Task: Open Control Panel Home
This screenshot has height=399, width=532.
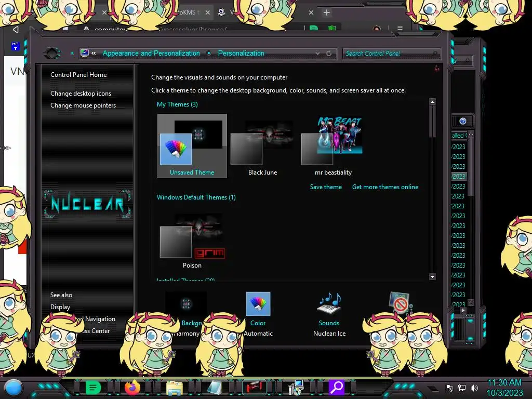Action: click(x=78, y=75)
